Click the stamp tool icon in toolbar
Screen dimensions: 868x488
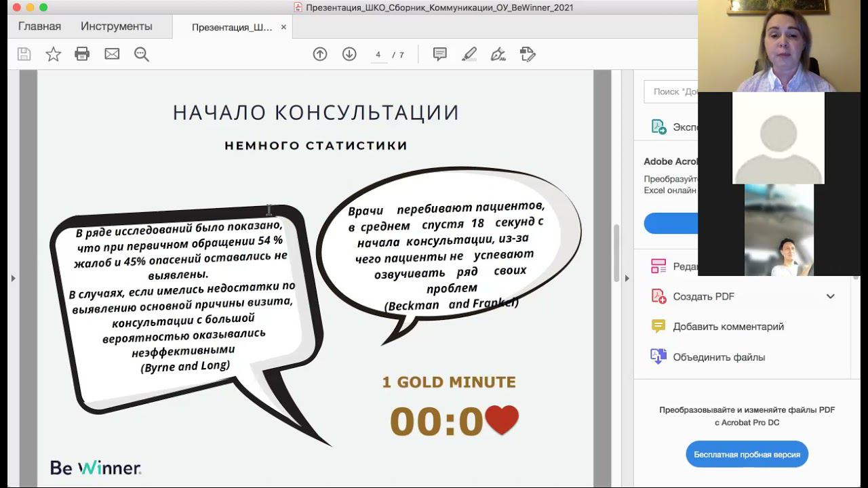[x=528, y=54]
